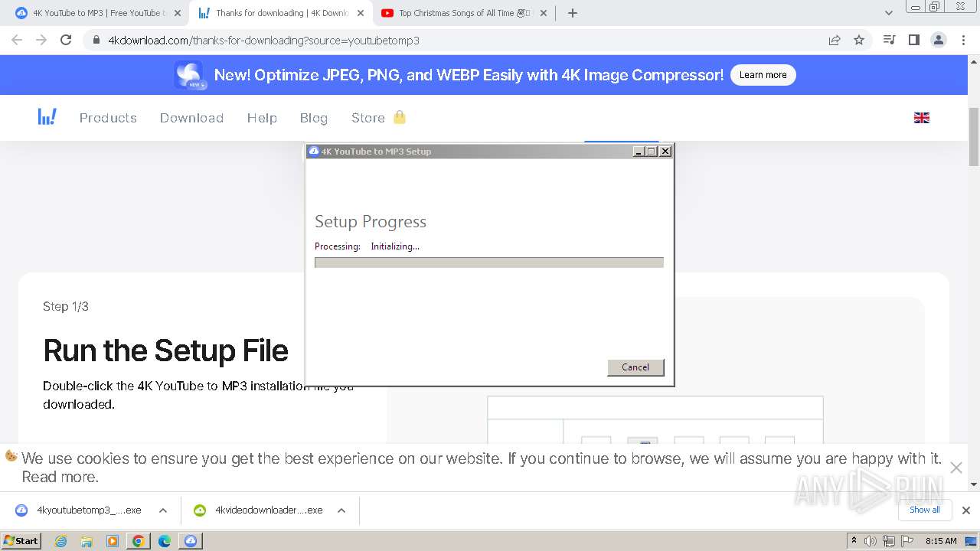
Task: Dismiss the cookie notice with the X
Action: pyautogui.click(x=956, y=468)
